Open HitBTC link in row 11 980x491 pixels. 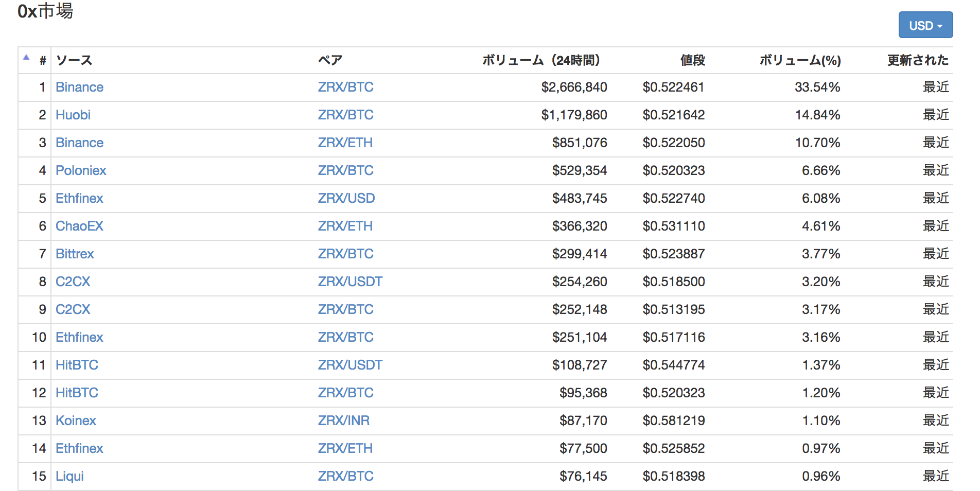(77, 365)
